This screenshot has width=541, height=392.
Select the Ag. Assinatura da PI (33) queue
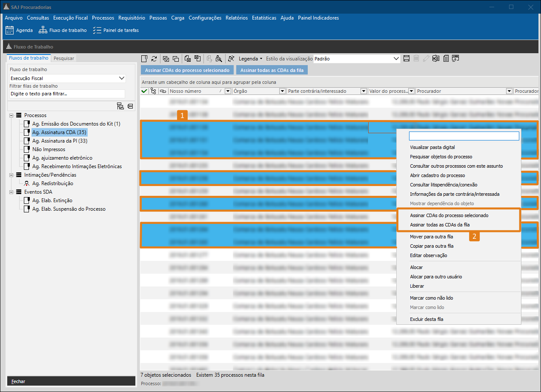(x=60, y=141)
